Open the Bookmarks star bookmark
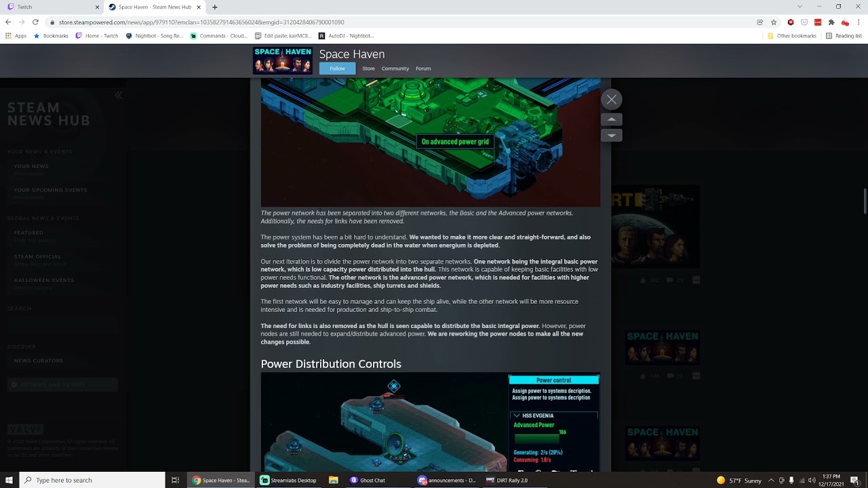The height and width of the screenshot is (488, 868). point(52,36)
